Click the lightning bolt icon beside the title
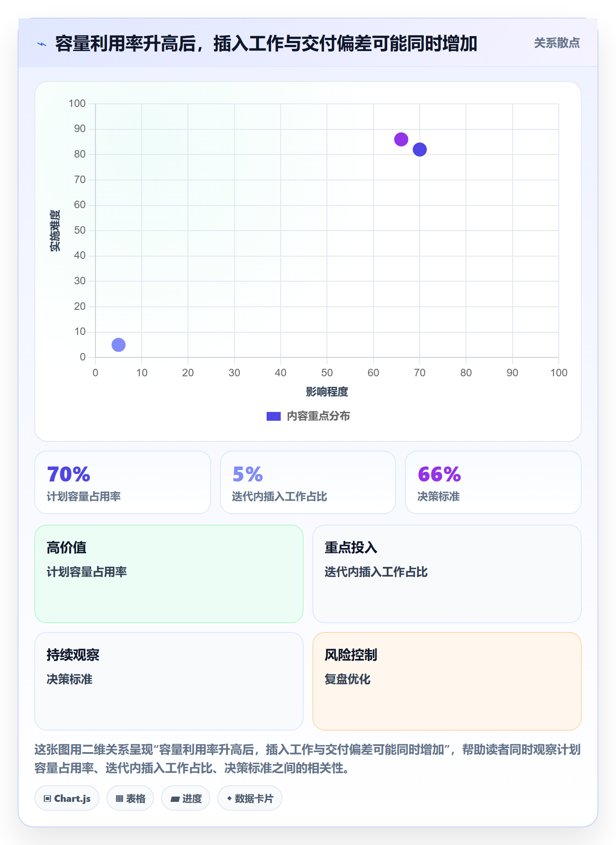616x845 pixels. [42, 44]
